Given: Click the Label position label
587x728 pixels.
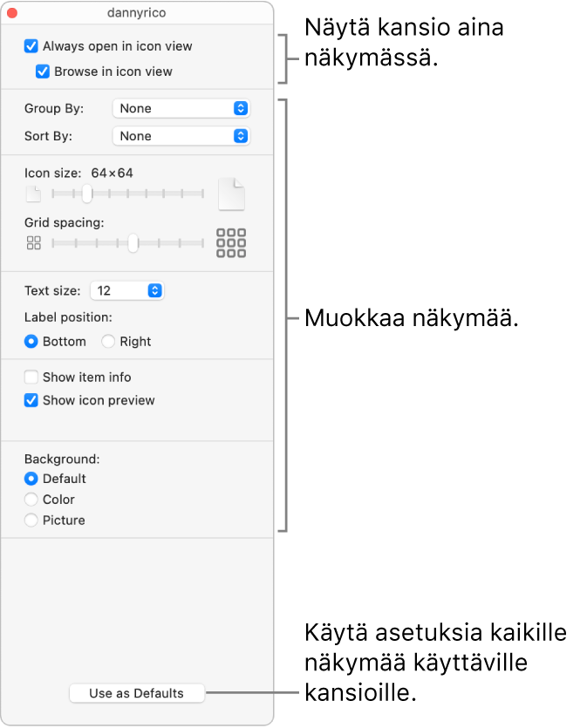Looking at the screenshot, I should tap(68, 317).
